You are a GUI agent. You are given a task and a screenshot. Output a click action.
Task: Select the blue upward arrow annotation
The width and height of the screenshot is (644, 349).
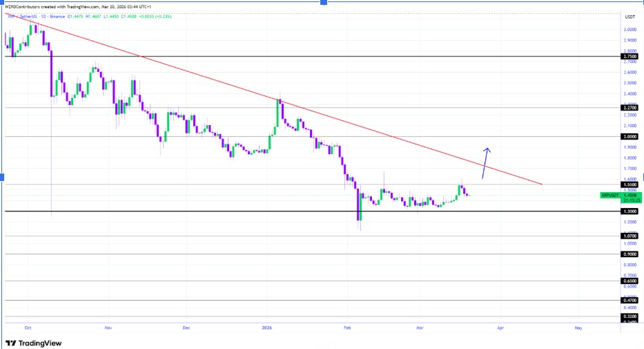pyautogui.click(x=485, y=164)
